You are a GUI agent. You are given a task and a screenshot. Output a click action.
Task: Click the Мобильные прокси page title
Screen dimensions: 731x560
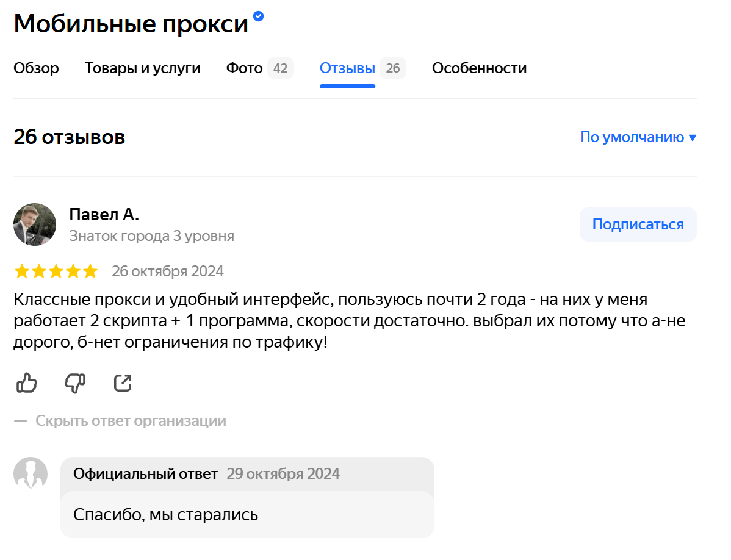tap(131, 24)
